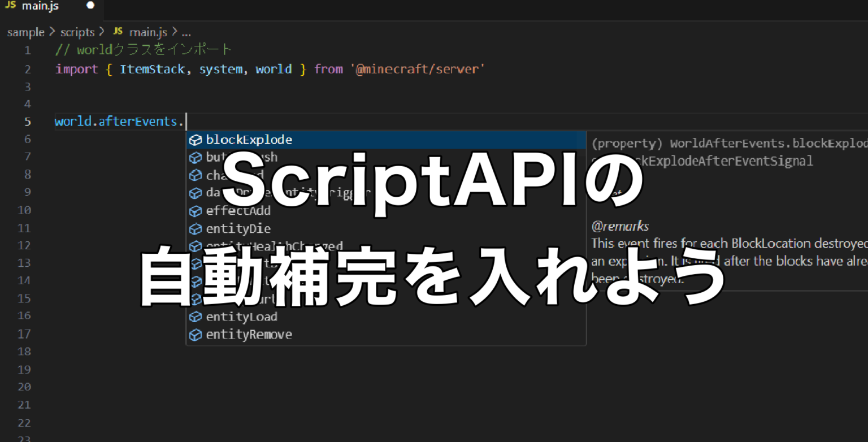Switch to the main.js editor tab
Viewport: 868px width, 442px height.
tap(40, 6)
